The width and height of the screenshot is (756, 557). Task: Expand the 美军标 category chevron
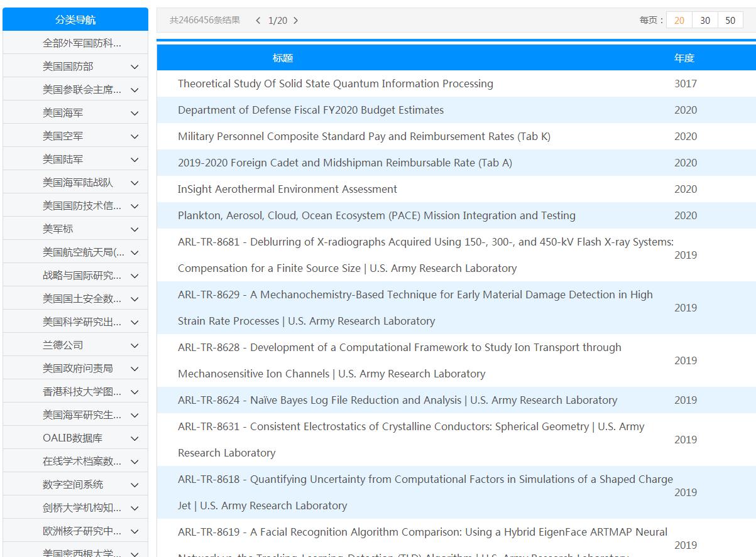coord(134,229)
